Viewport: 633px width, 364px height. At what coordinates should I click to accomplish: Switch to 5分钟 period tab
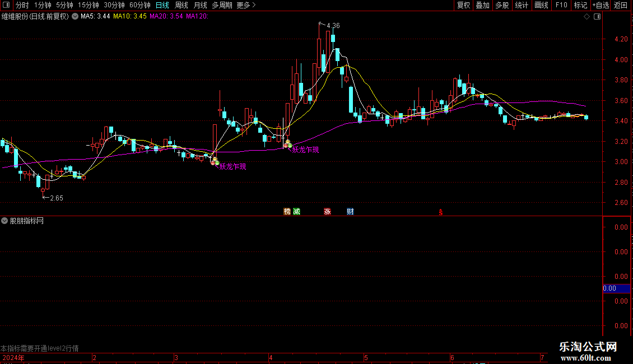click(x=64, y=5)
